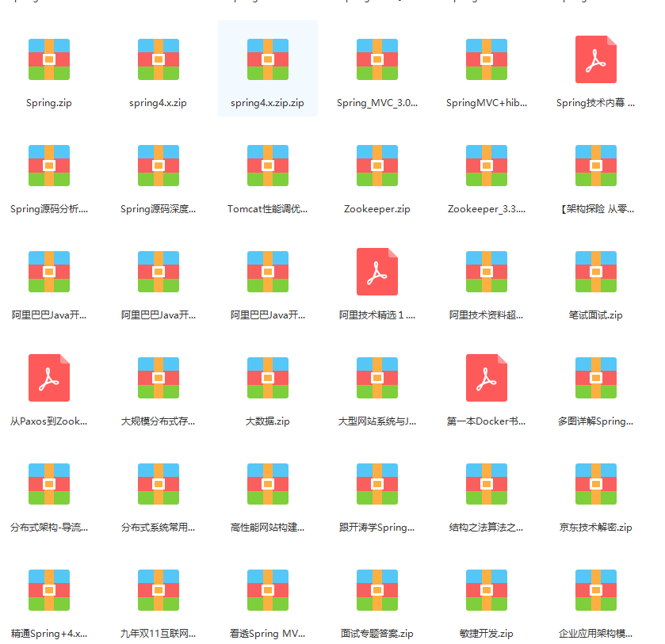Image resolution: width=665 pixels, height=644 pixels.
Task: Open the Zookeeper.zip archive icon
Action: coord(377,166)
